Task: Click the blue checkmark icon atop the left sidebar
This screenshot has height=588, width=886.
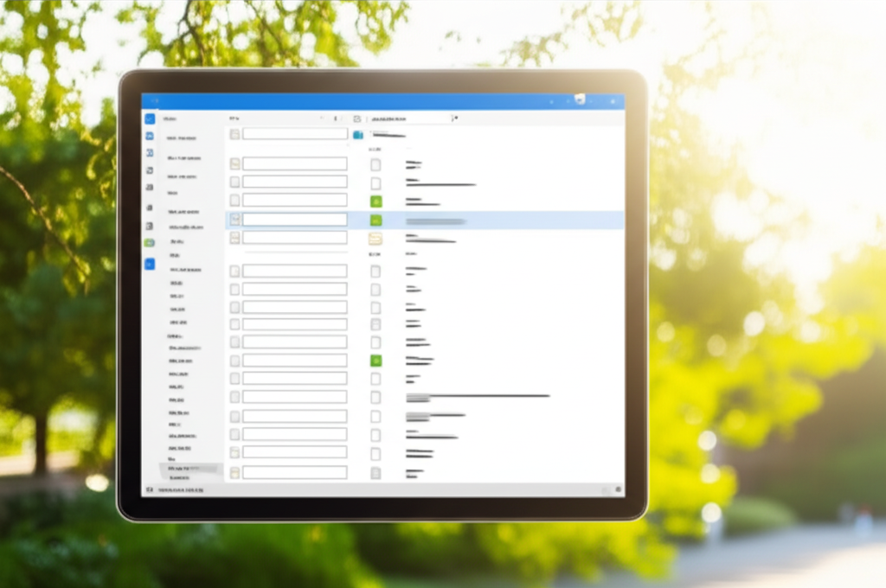Action: tap(149, 118)
